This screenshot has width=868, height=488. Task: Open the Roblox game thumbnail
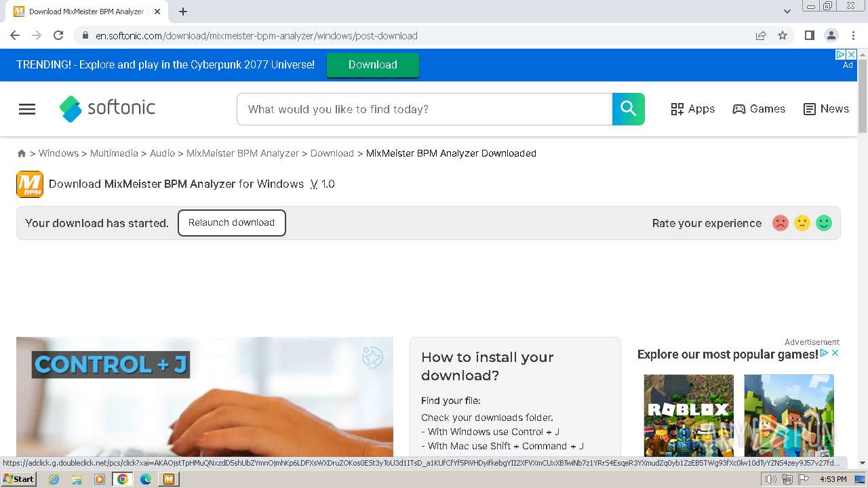click(x=688, y=415)
